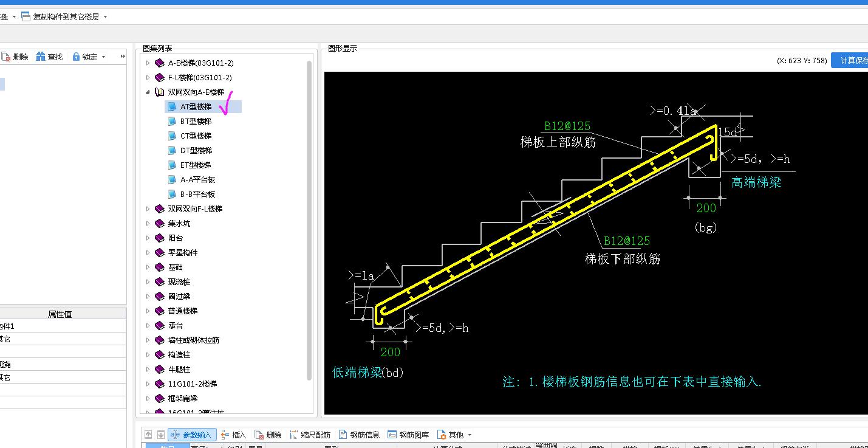Viewport: 868px width, 448px height.
Task: Click the 删除 button in left panel
Action: tap(15, 57)
